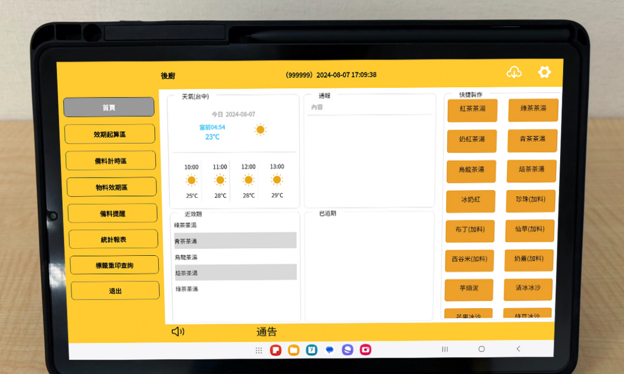Tap the 綠茶茶湯 quick-make button

[533, 110]
